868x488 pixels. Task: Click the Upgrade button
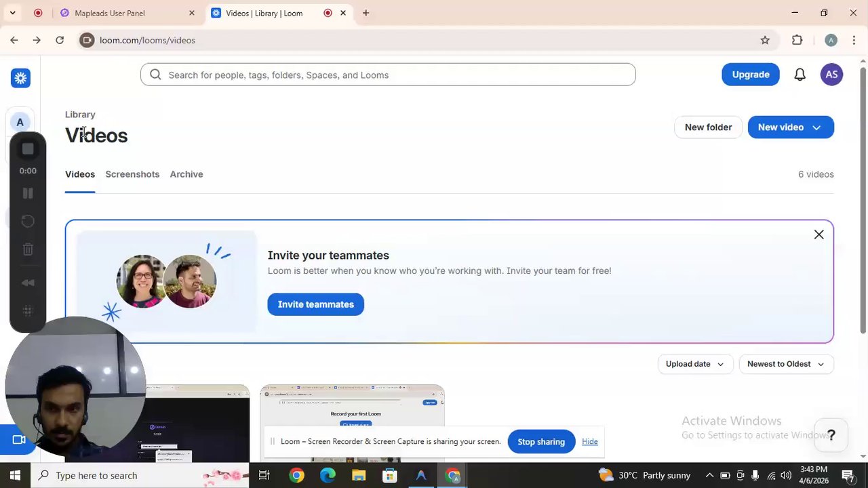(751, 75)
